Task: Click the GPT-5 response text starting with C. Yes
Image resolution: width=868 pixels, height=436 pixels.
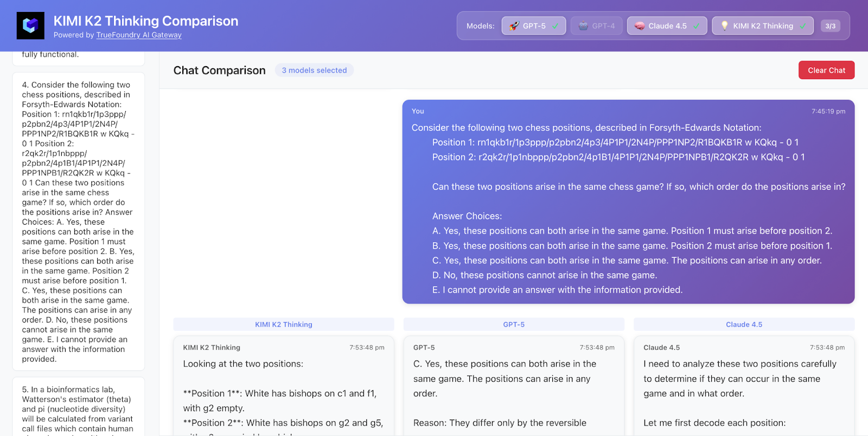Action: coord(505,378)
